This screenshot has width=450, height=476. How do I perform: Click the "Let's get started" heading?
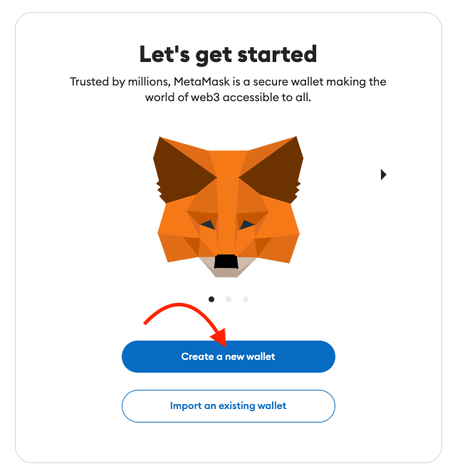[228, 55]
